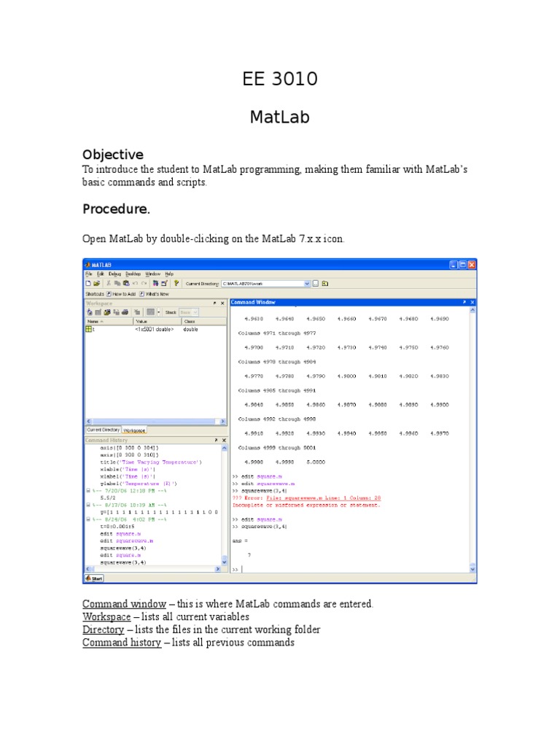Open GUIDE from the MATLAB toolbar icon
The image size is (560, 747).
pos(164,284)
